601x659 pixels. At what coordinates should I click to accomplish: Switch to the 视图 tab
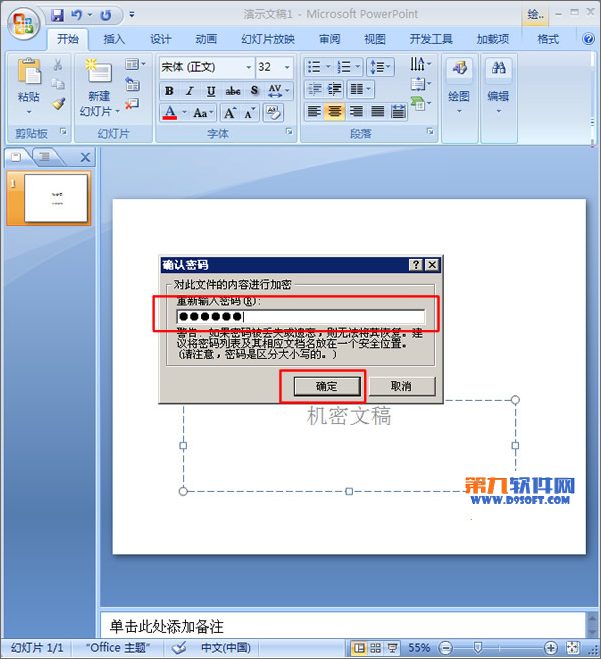(375, 40)
